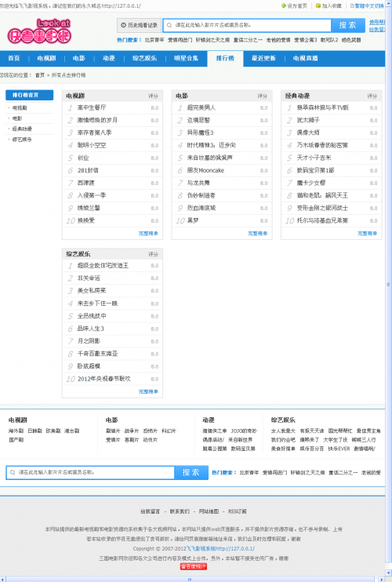Click the bottom 搜索 button
The width and height of the screenshot is (392, 582).
pyautogui.click(x=191, y=472)
